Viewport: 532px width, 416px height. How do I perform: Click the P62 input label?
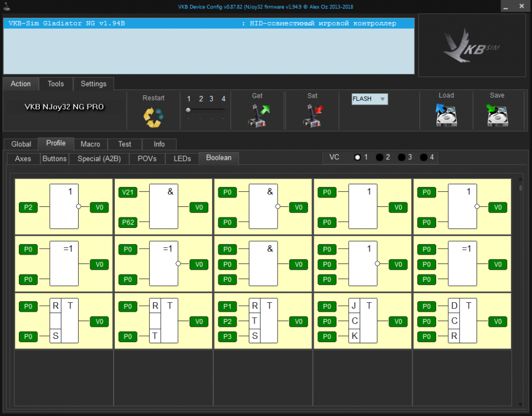click(x=128, y=223)
